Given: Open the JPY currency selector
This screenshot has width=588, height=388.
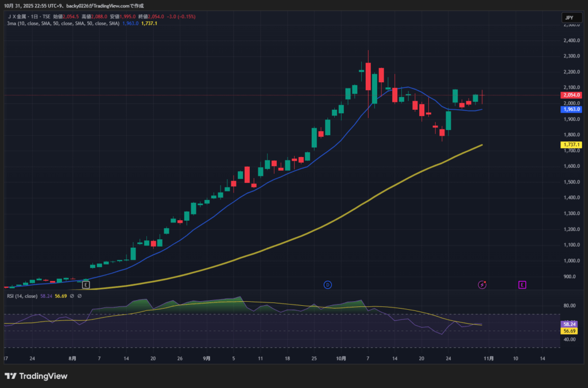Looking at the screenshot, I should click(568, 18).
